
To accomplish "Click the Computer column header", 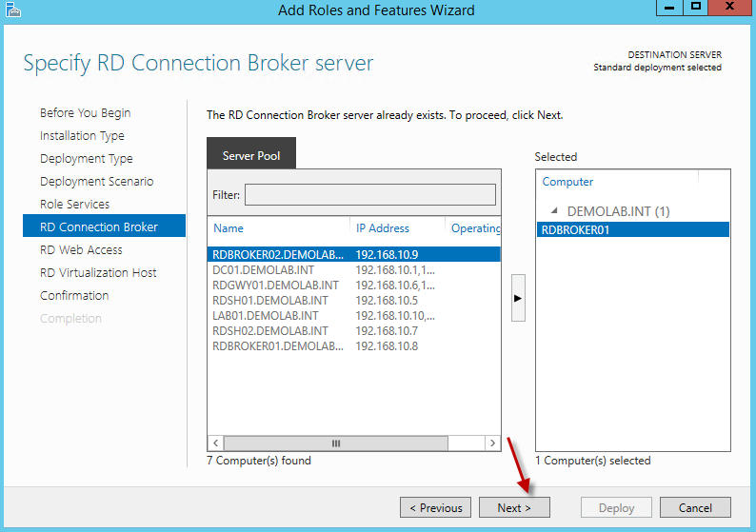I will 567,182.
